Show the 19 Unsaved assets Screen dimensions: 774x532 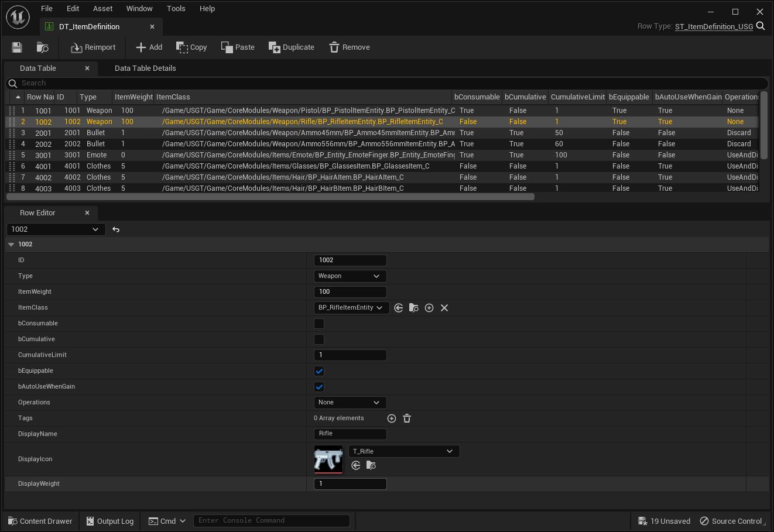click(664, 521)
